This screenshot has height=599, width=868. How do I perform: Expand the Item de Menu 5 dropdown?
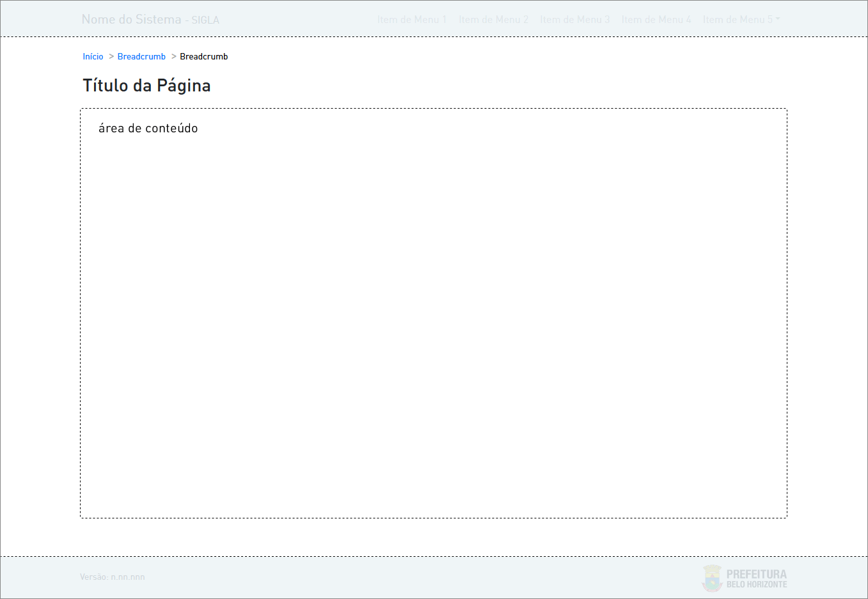point(741,20)
